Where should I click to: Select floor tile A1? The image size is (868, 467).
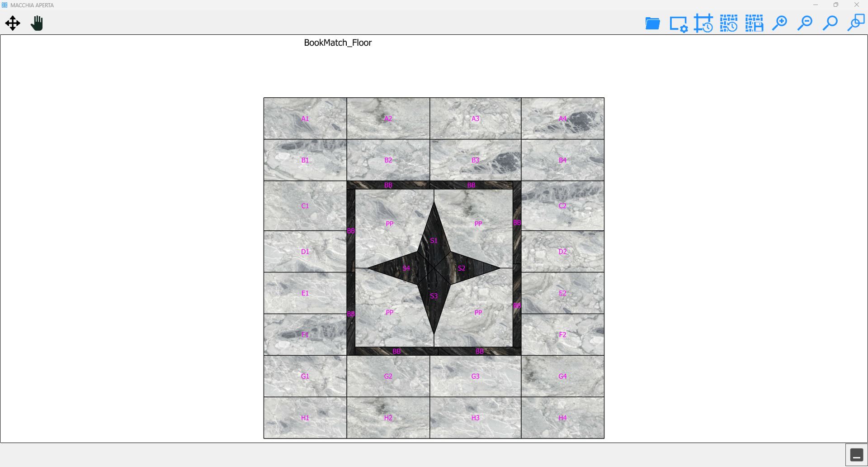click(305, 119)
